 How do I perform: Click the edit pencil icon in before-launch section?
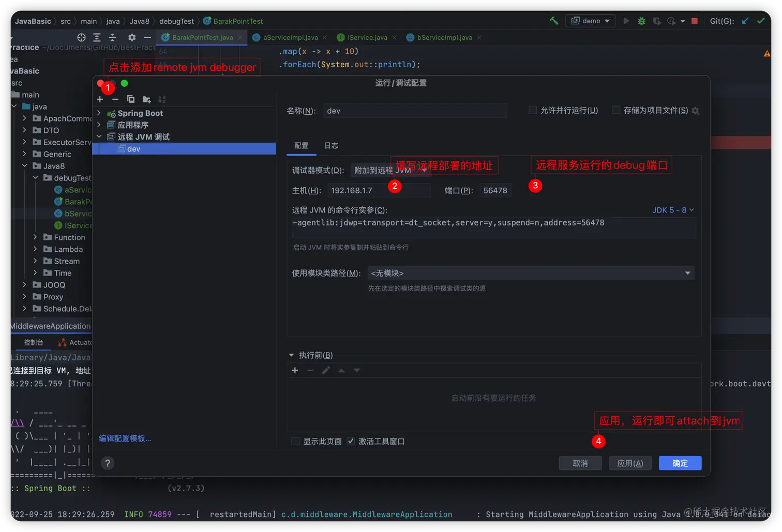coord(326,370)
